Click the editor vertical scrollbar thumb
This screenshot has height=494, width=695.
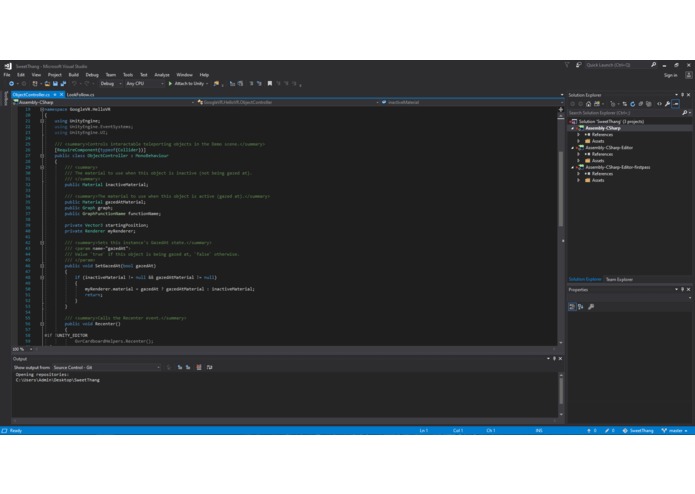(561, 188)
